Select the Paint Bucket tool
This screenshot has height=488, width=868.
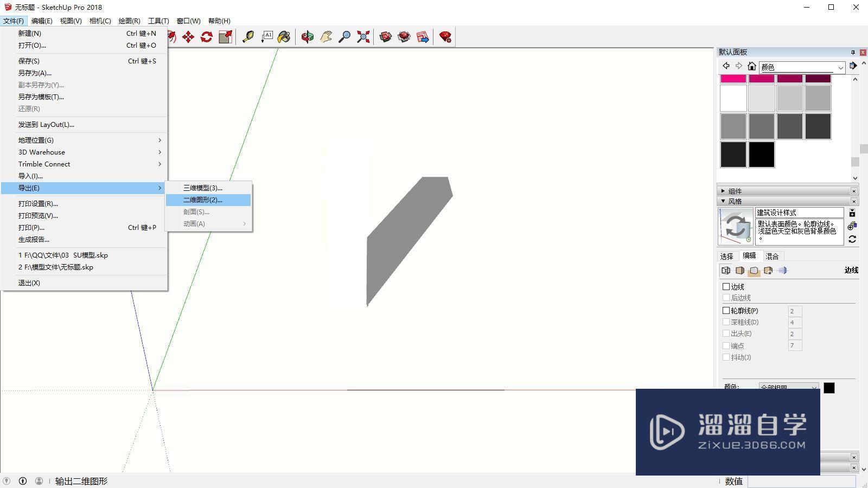pos(284,37)
